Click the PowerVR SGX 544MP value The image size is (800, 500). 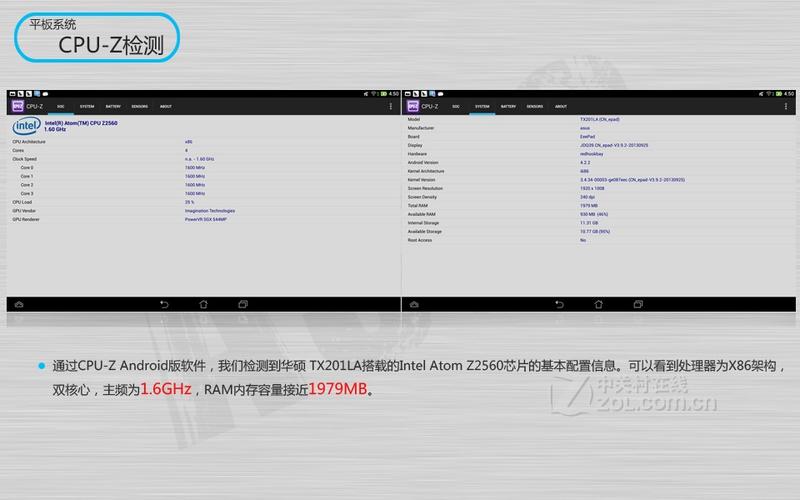click(x=206, y=219)
